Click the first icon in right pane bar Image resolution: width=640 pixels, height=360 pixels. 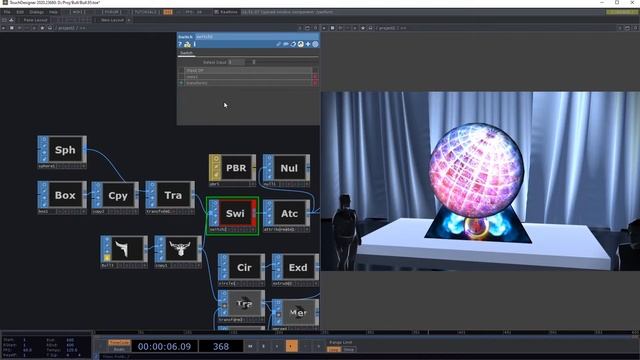click(x=324, y=28)
